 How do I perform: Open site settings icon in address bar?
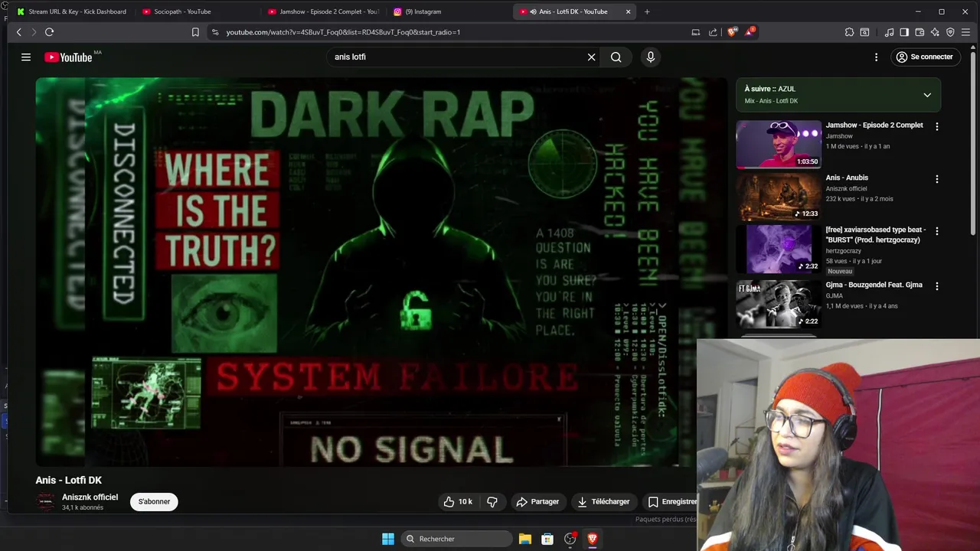[215, 32]
